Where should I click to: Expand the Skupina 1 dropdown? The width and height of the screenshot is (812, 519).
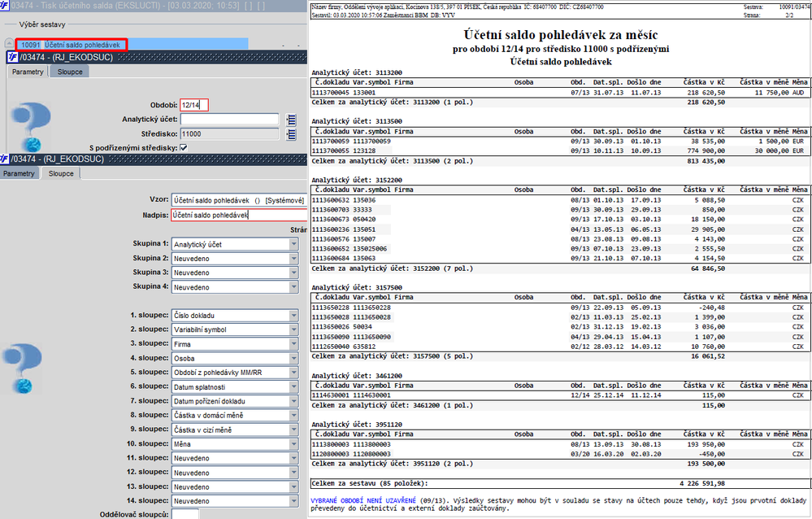click(x=293, y=244)
